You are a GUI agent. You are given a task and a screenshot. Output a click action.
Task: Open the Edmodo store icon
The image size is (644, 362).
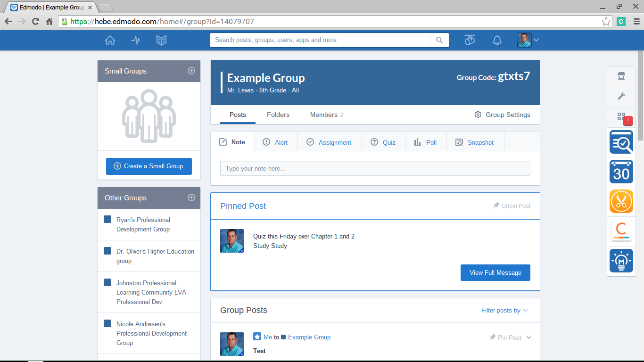[621, 76]
